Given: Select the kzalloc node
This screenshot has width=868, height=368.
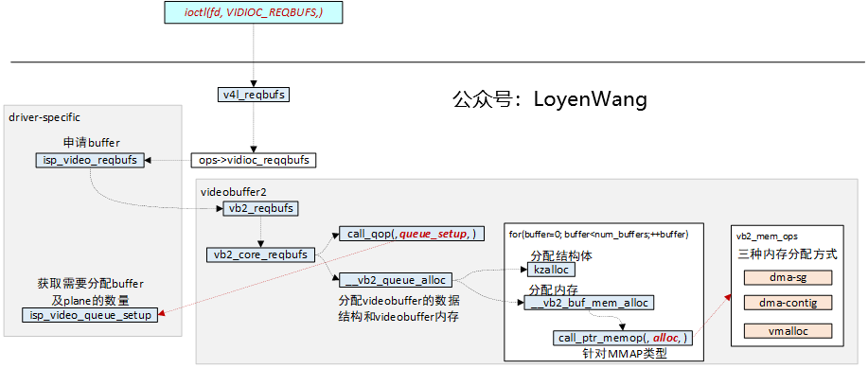Looking at the screenshot, I should (x=551, y=270).
